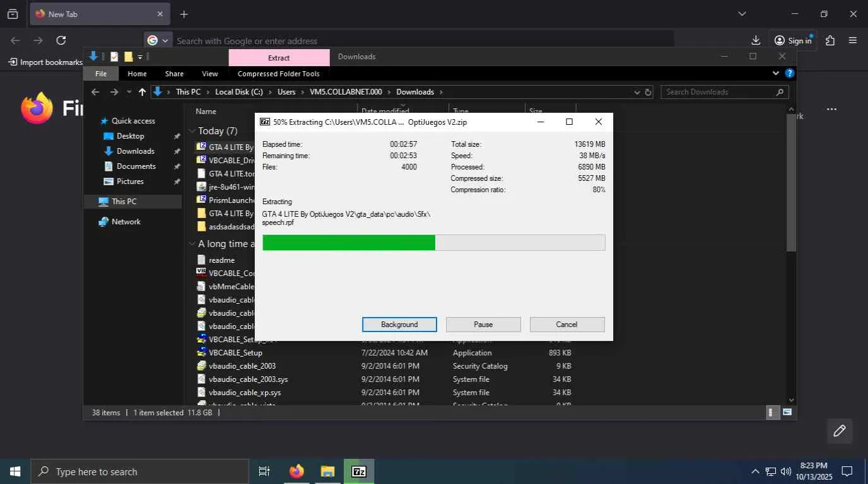The width and height of the screenshot is (868, 484).
Task: Select the vbMmeCable file
Action: click(x=226, y=287)
